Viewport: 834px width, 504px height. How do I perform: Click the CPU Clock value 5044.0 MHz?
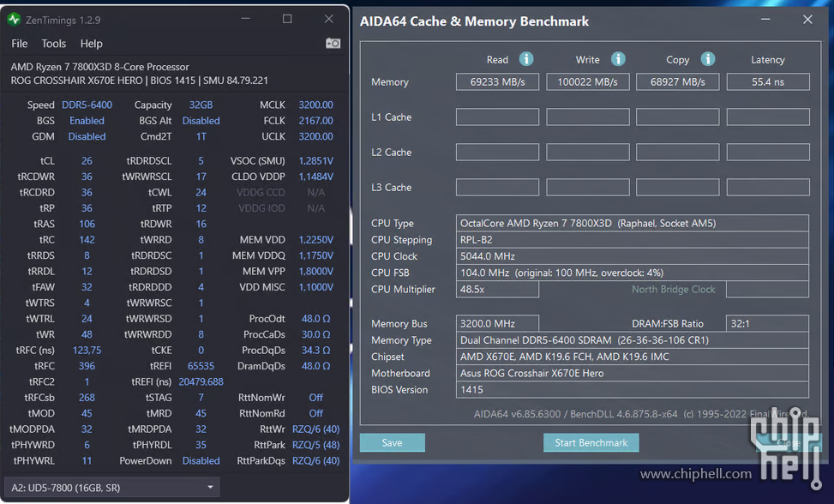633,256
